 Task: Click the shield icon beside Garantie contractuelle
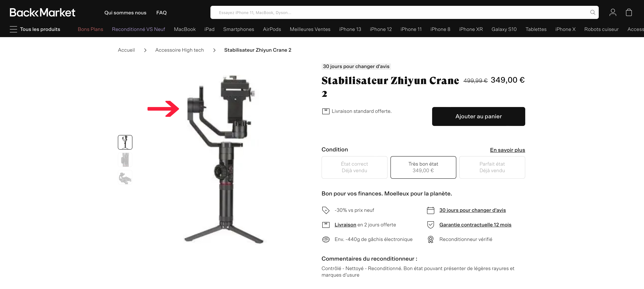tap(430, 225)
